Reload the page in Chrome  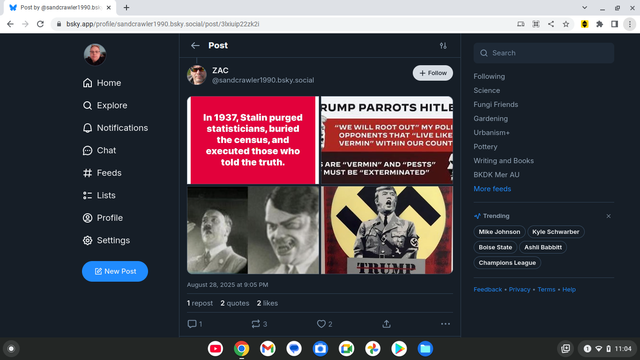point(40,24)
